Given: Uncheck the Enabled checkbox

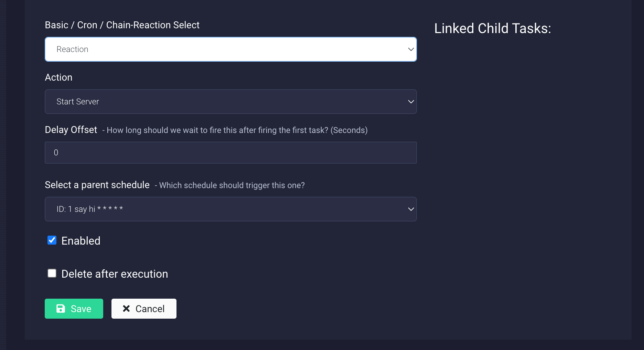Looking at the screenshot, I should click(x=52, y=240).
